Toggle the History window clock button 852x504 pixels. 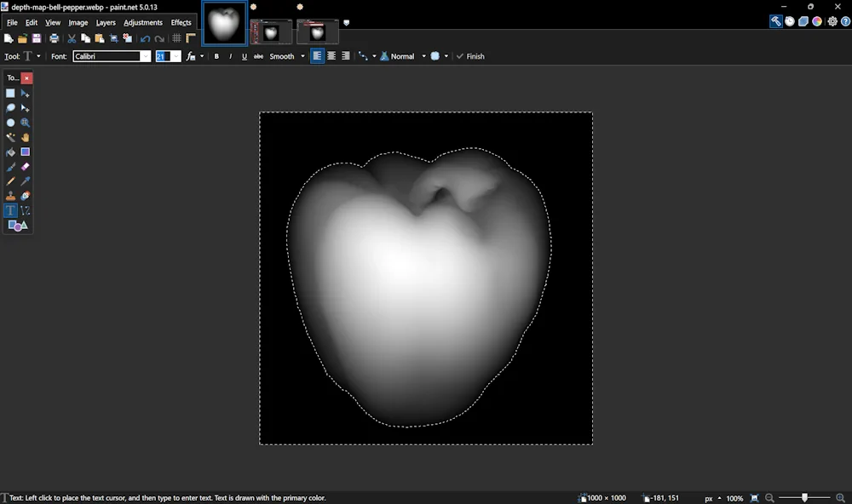790,22
